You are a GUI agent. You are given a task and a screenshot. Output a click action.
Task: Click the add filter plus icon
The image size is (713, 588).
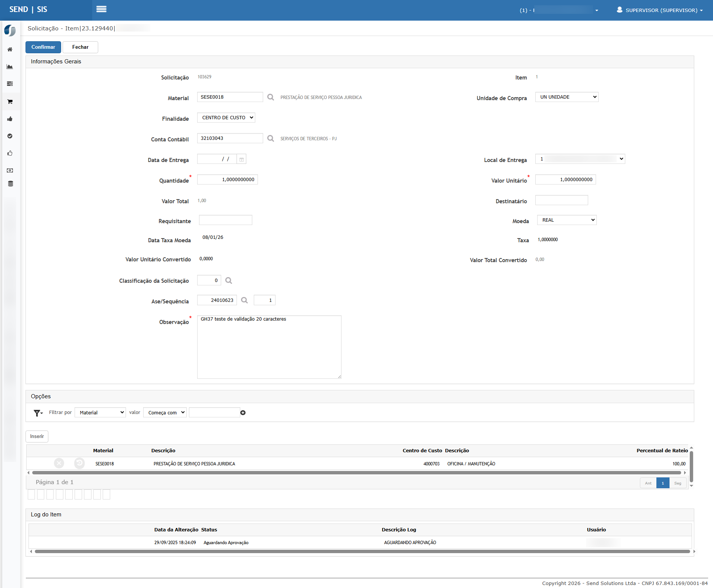(x=243, y=412)
